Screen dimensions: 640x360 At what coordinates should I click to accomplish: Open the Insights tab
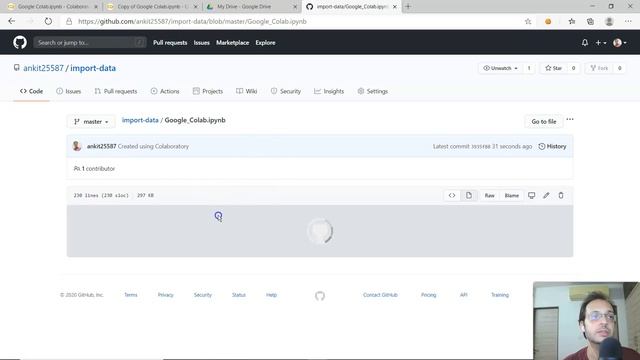[329, 91]
